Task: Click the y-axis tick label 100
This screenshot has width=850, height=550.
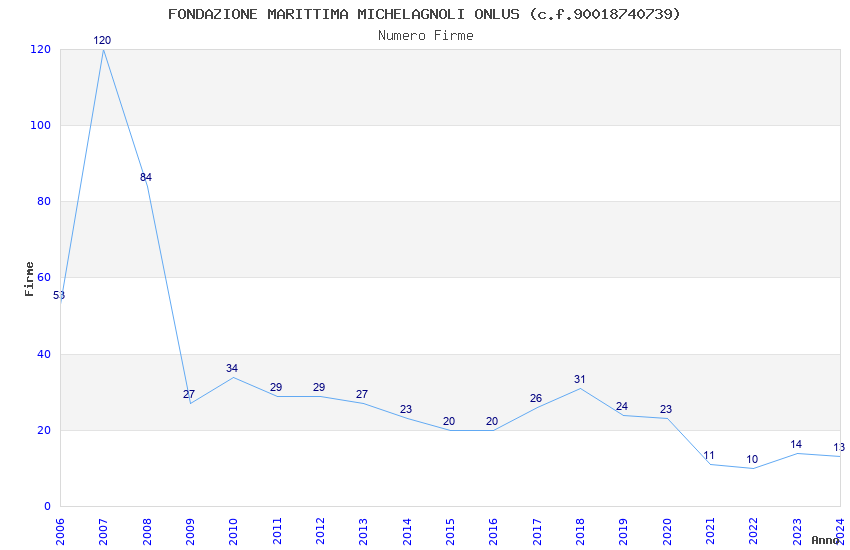Action: [41, 125]
